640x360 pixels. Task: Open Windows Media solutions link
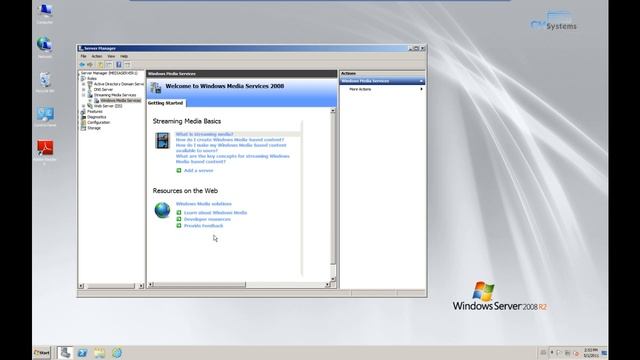(204, 204)
